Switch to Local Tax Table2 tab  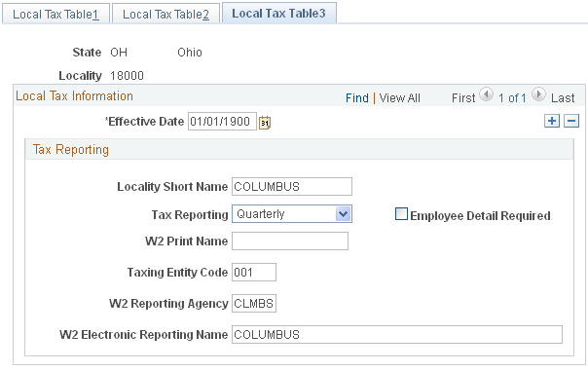165,15
